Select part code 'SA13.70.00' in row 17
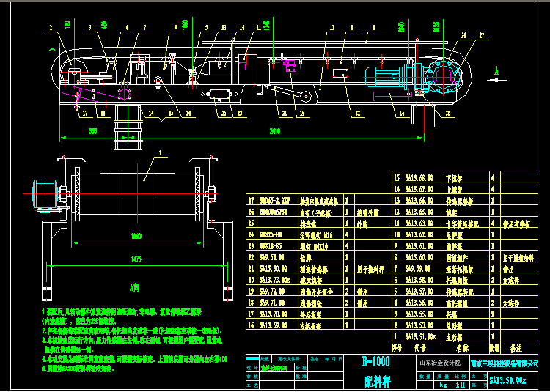550x392 pixels. pos(273,314)
